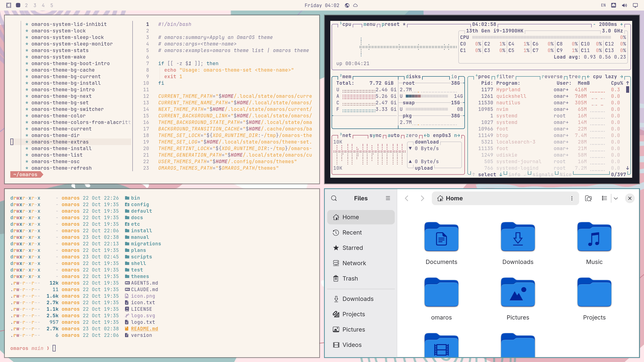Click the search-folder camera icon in Files
The height and width of the screenshot is (362, 644).
588,198
